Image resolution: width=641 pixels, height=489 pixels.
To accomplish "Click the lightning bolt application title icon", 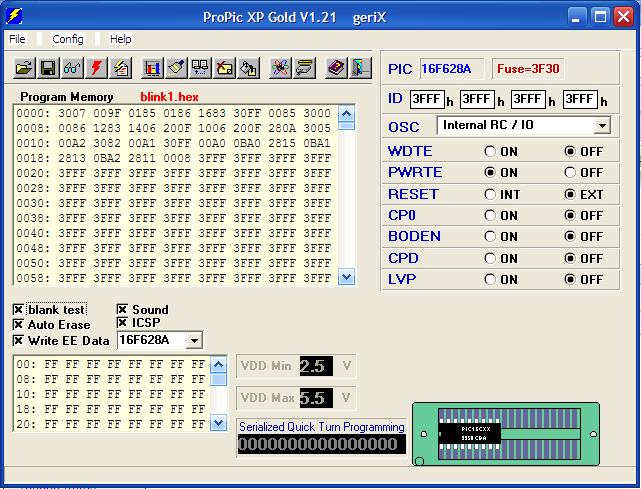I will coord(14,16).
